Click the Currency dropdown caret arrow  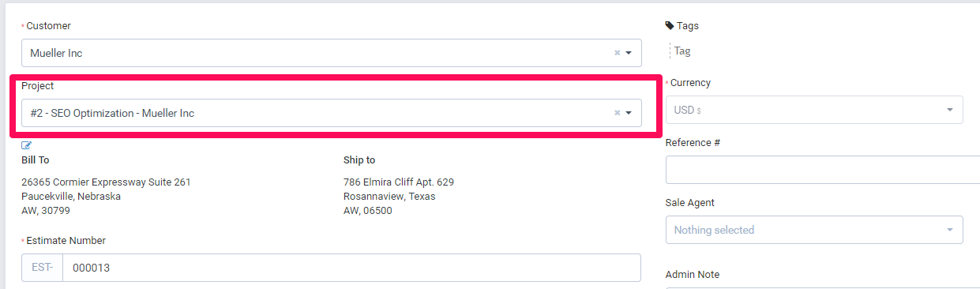[x=950, y=110]
